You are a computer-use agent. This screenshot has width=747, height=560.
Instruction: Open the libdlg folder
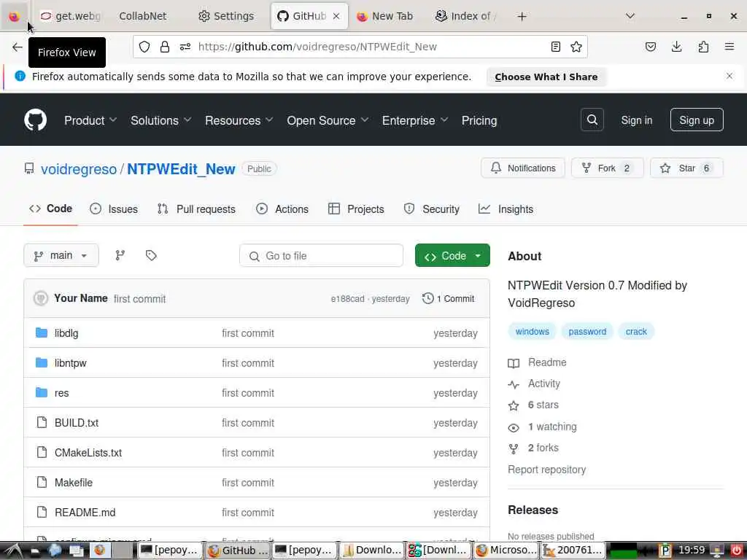66,333
